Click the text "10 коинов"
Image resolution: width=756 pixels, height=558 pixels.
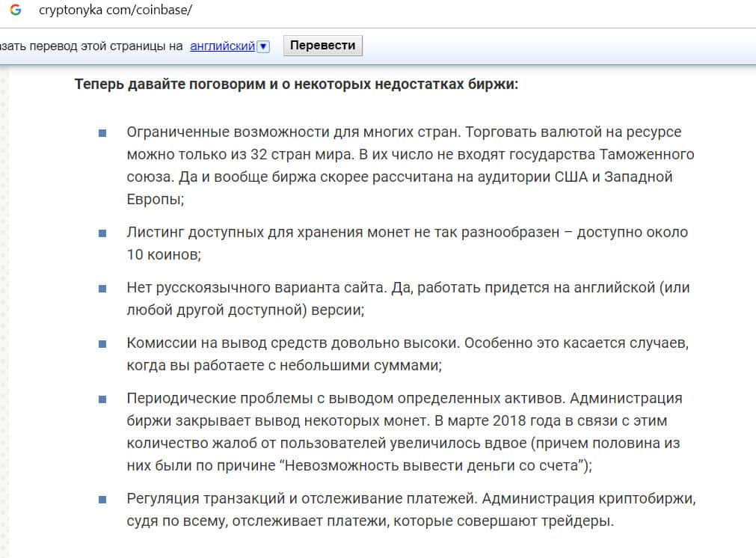tap(164, 254)
